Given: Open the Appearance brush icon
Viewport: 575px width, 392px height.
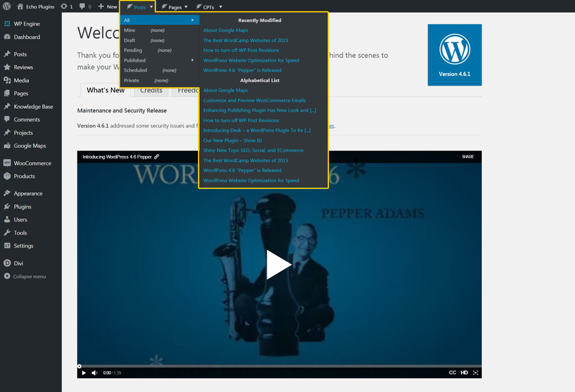Looking at the screenshot, I should [x=7, y=194].
